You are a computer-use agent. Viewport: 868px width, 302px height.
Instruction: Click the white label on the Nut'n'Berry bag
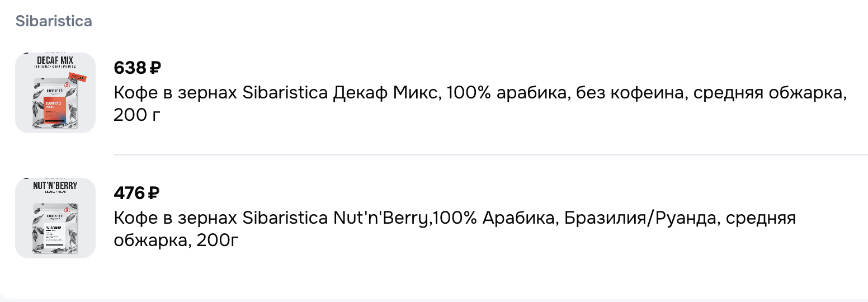click(x=56, y=234)
